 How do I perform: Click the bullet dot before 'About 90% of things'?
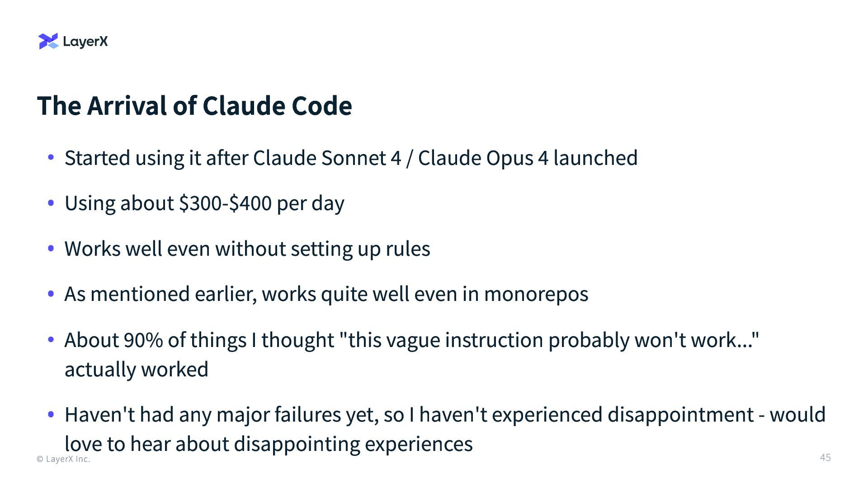pyautogui.click(x=51, y=339)
